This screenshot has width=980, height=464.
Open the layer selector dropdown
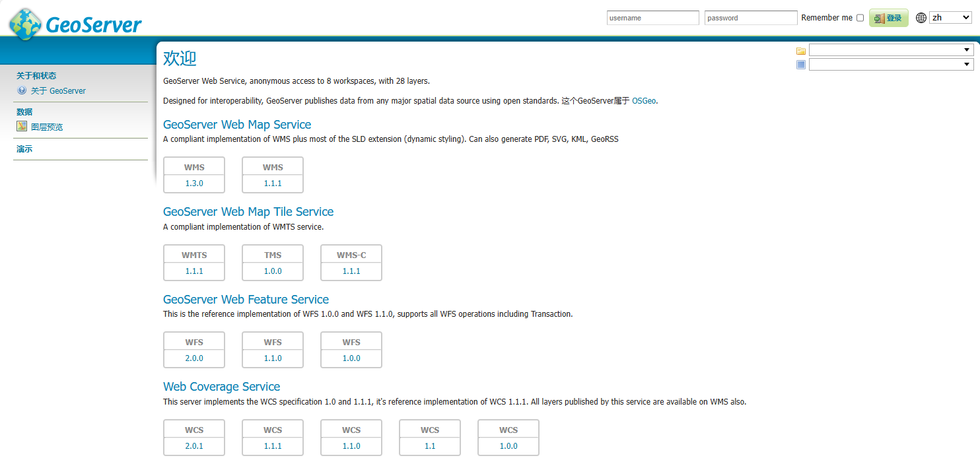click(891, 65)
